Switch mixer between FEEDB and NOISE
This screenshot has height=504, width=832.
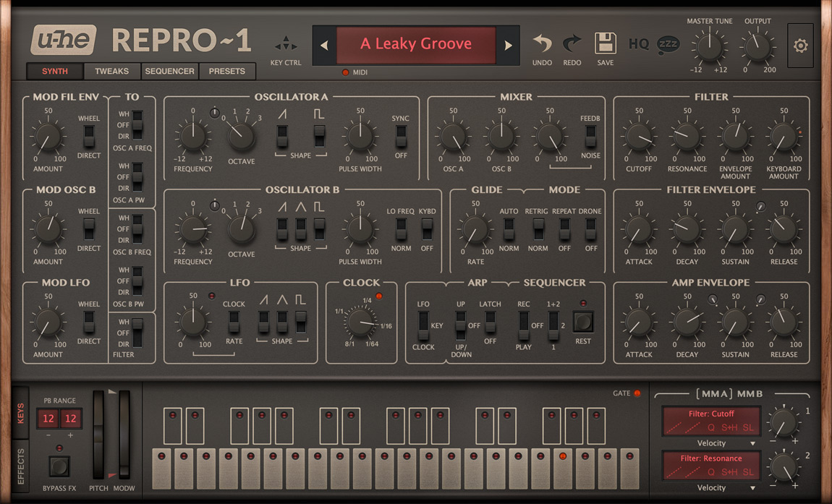pyautogui.click(x=591, y=134)
